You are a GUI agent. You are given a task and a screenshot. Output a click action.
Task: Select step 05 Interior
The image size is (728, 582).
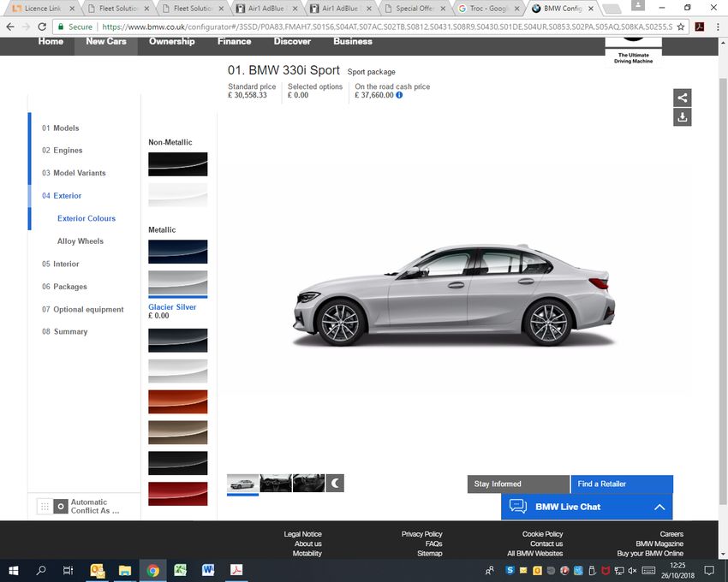click(60, 264)
